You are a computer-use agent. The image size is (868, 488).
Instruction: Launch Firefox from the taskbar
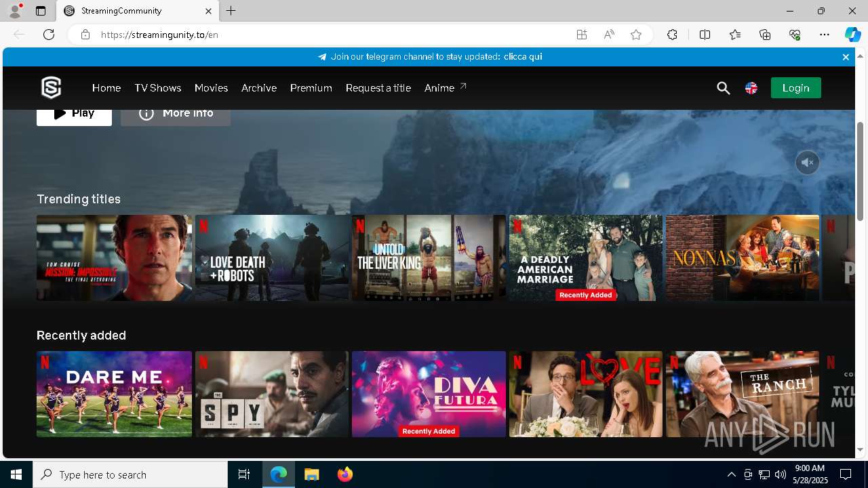click(x=345, y=474)
